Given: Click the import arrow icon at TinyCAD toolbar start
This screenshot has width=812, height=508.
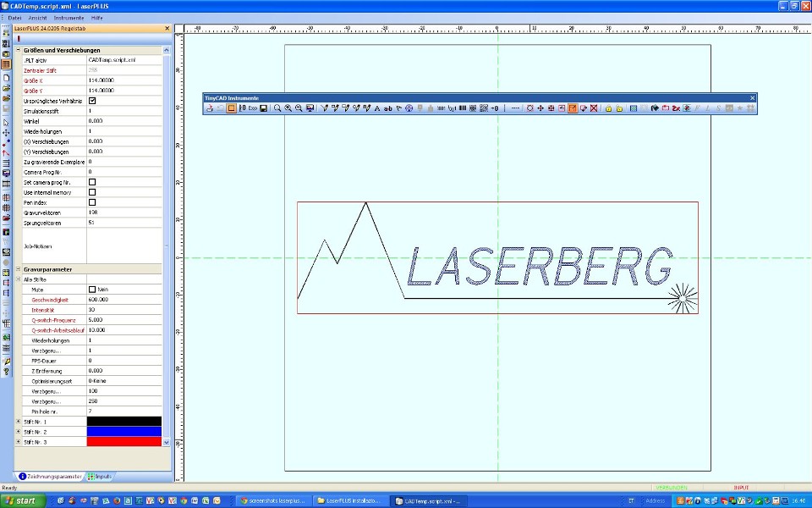Looking at the screenshot, I should pyautogui.click(x=210, y=108).
